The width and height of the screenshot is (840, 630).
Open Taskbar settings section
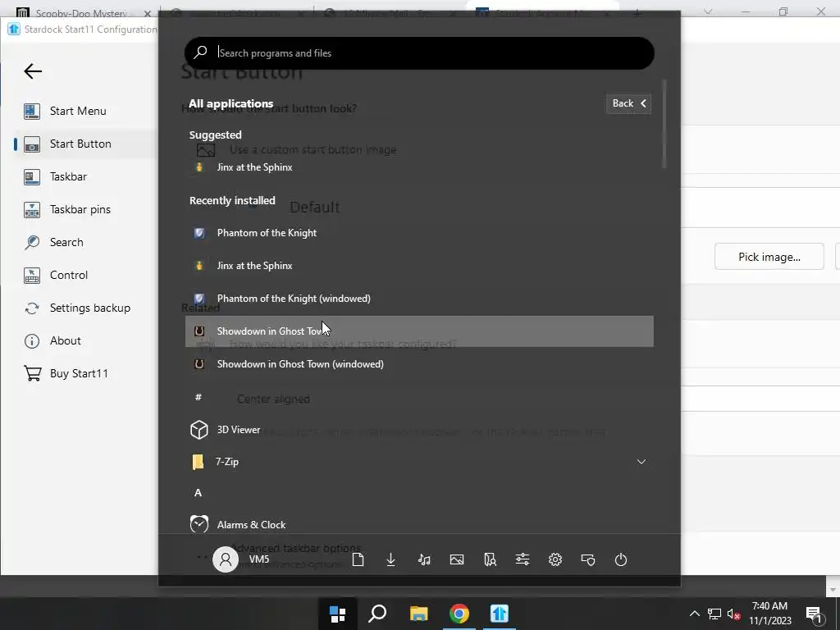pos(68,177)
